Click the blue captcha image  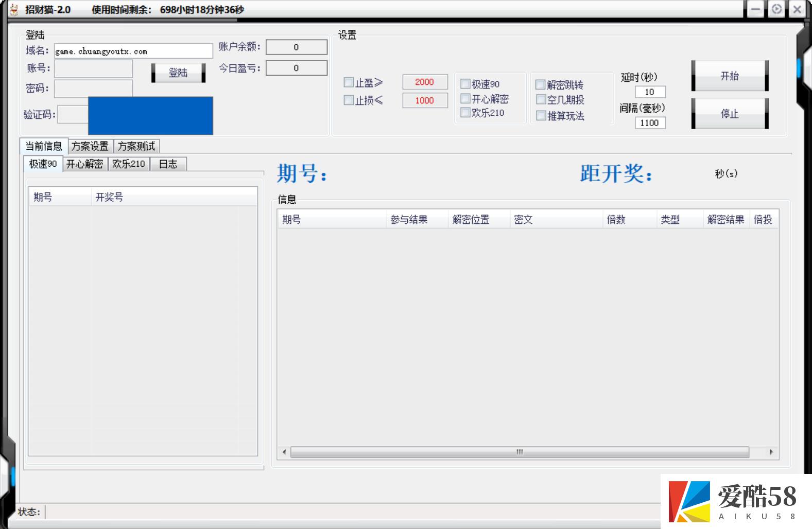pos(150,116)
